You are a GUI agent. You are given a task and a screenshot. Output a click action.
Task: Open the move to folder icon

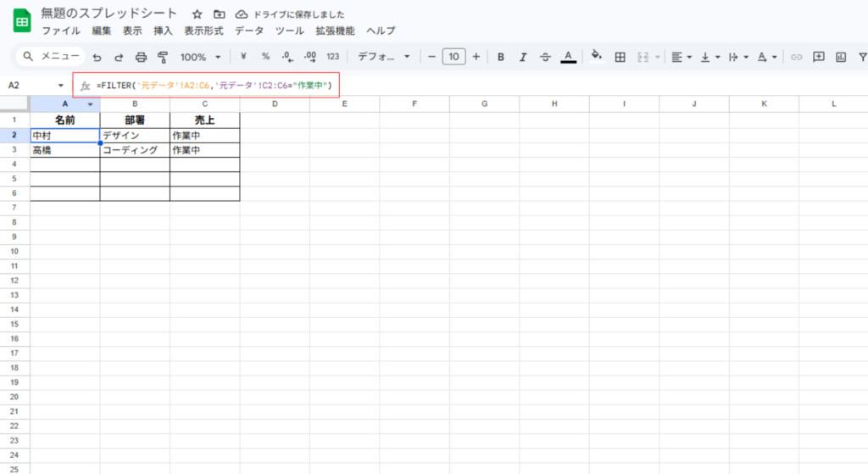[220, 14]
